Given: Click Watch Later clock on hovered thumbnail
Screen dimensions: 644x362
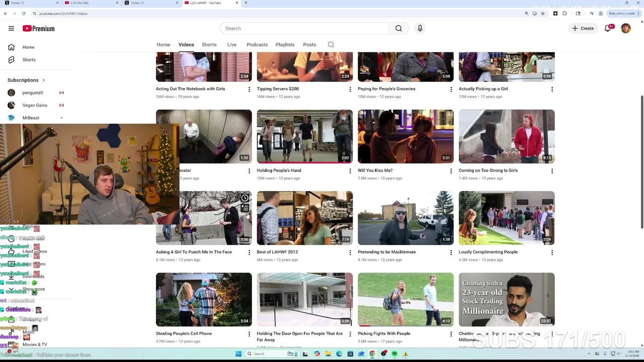Looking at the screenshot, I should pyautogui.click(x=245, y=198).
